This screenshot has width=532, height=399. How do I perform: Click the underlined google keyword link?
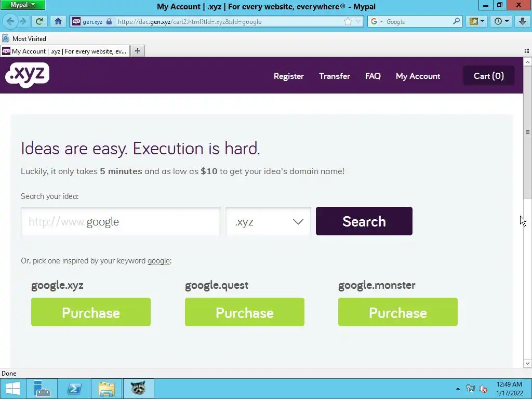[x=158, y=261]
